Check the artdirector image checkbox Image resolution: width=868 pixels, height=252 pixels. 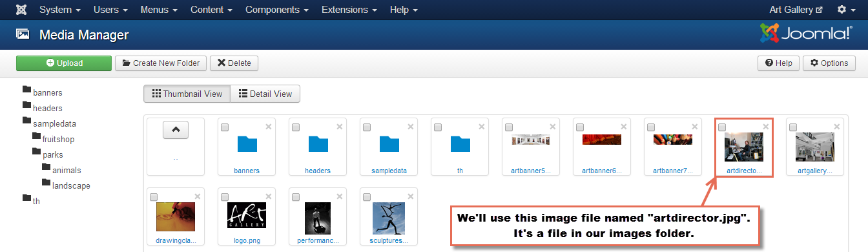722,127
